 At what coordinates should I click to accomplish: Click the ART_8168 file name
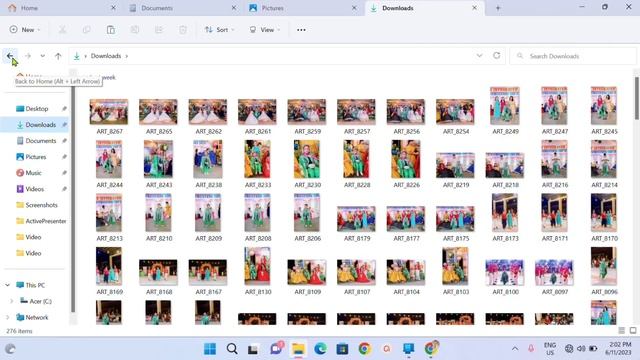159,292
